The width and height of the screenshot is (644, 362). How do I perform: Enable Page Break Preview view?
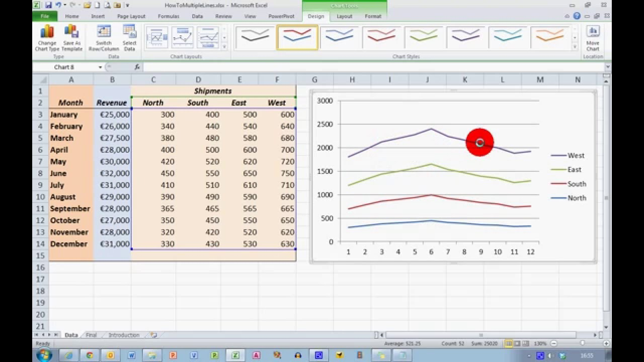pos(525,343)
